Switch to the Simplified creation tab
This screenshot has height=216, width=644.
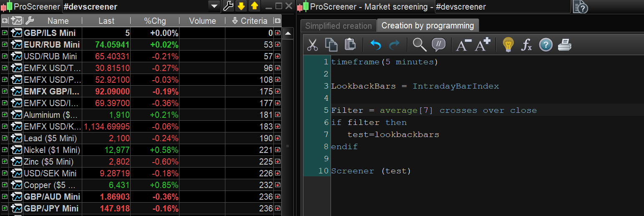click(338, 26)
